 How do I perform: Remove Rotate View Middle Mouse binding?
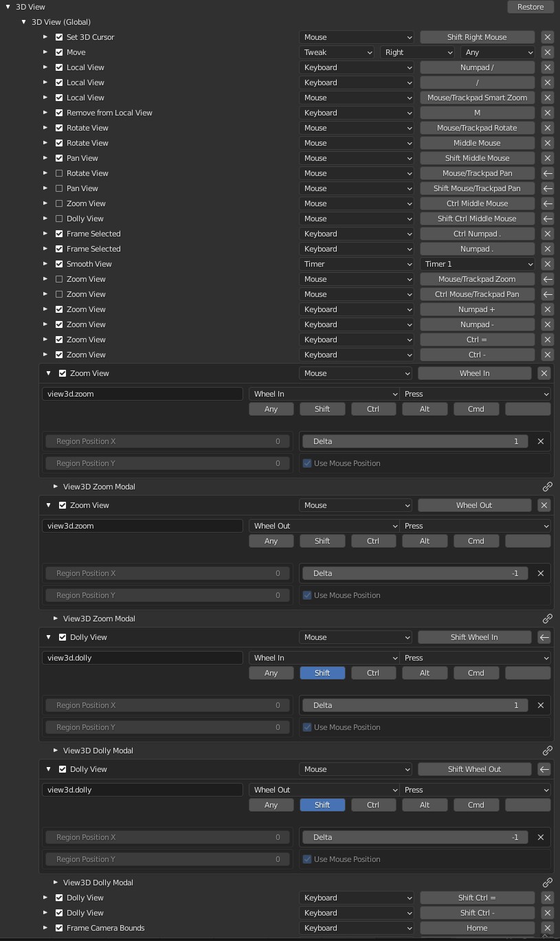(547, 143)
